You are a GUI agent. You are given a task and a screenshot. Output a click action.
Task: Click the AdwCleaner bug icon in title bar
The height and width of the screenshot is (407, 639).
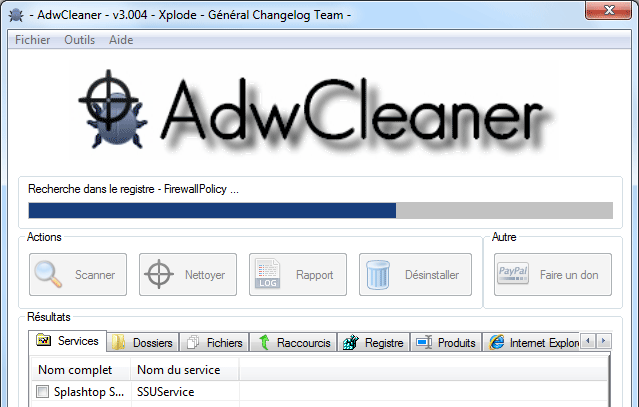pyautogui.click(x=16, y=15)
